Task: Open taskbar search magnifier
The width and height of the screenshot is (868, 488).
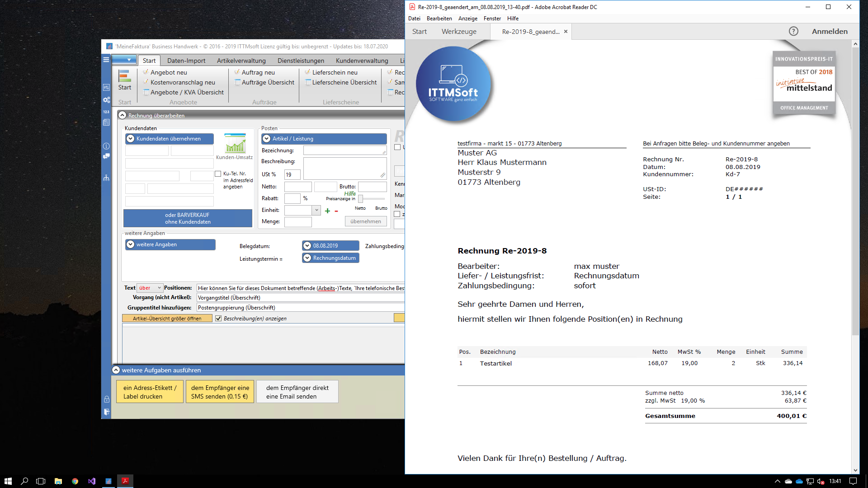Action: click(24, 481)
